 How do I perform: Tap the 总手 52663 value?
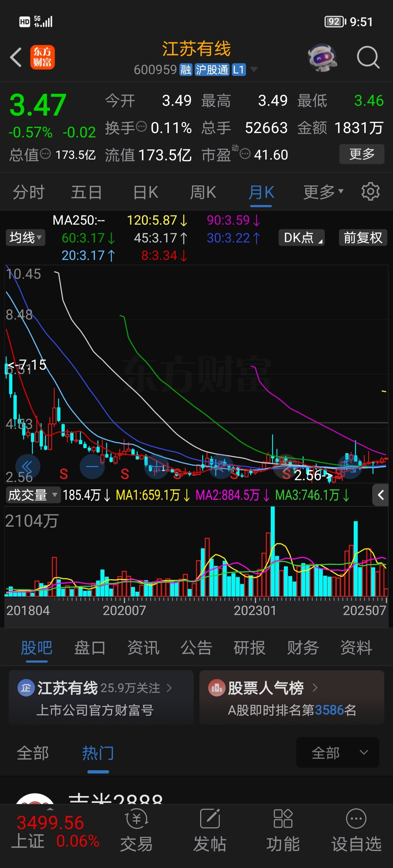[x=266, y=128]
